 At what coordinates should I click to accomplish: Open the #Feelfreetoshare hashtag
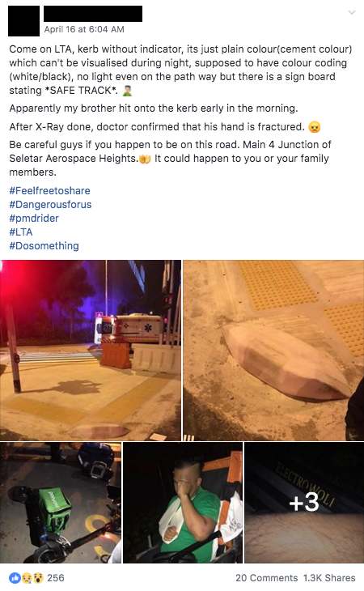(x=49, y=191)
